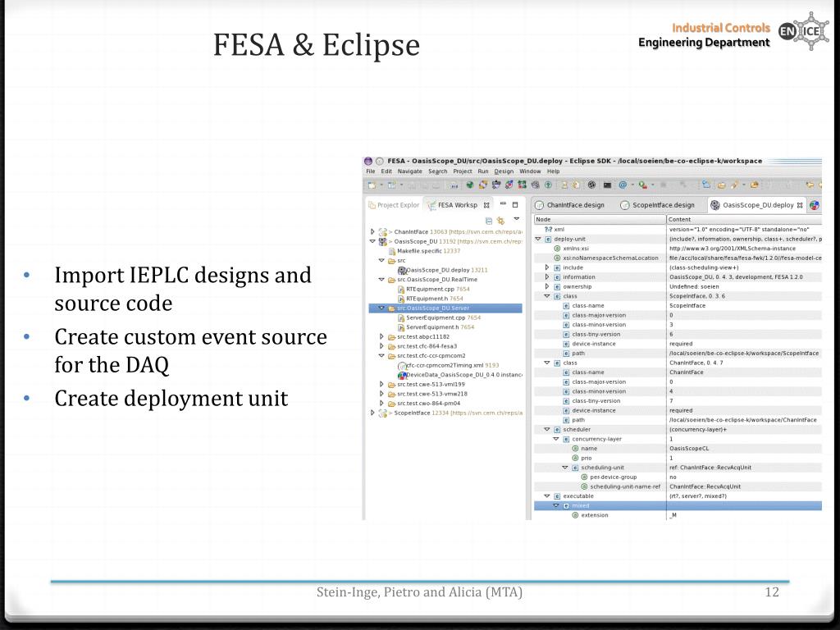Click the attribute icon beside per-device-group
Image resolution: width=840 pixels, height=630 pixels.
click(584, 477)
